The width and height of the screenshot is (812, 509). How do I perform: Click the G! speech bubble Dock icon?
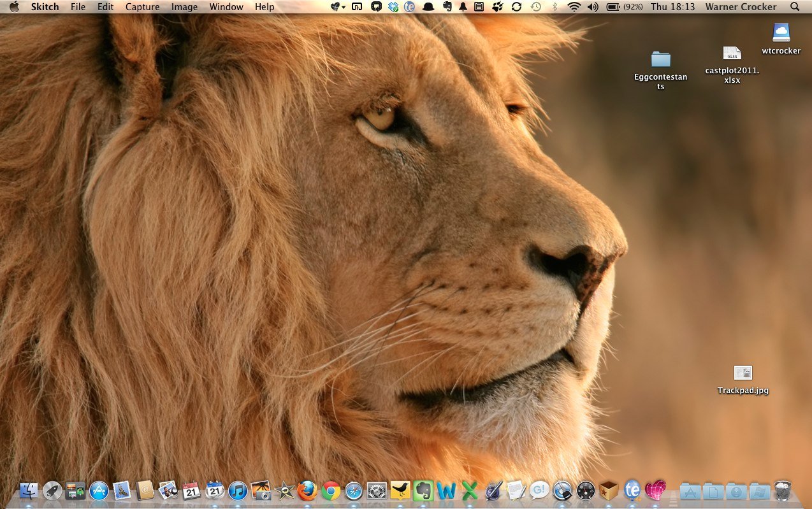click(x=539, y=491)
